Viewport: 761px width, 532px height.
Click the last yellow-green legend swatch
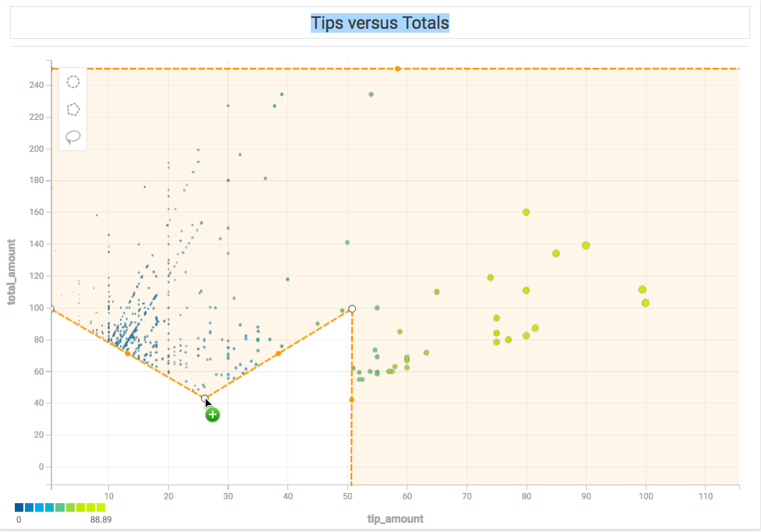pos(100,508)
